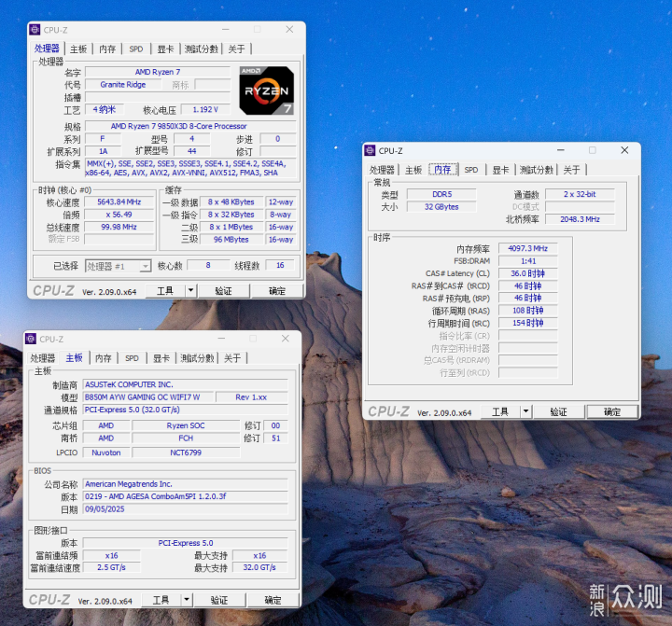672x626 pixels.
Task: Click the Granite Ridge codename field
Action: tap(123, 84)
